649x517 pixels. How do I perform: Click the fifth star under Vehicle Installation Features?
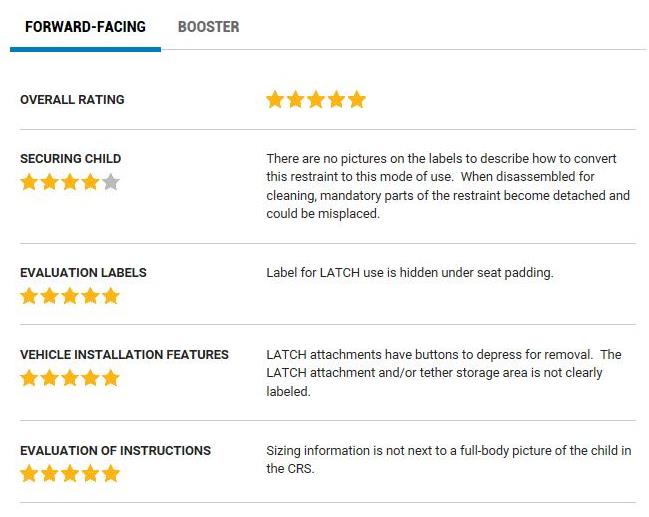pos(111,378)
